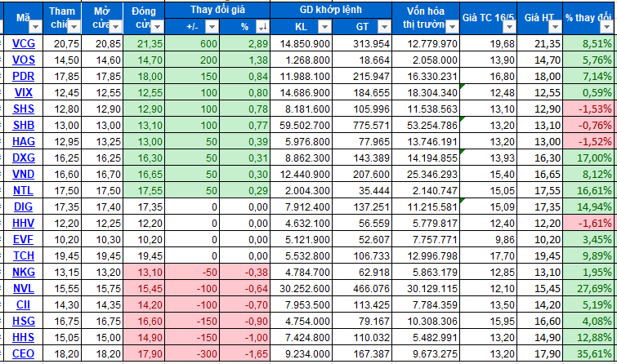Image resolution: width=617 pixels, height=364 pixels.
Task: Open the VND stock link
Action: [24, 174]
